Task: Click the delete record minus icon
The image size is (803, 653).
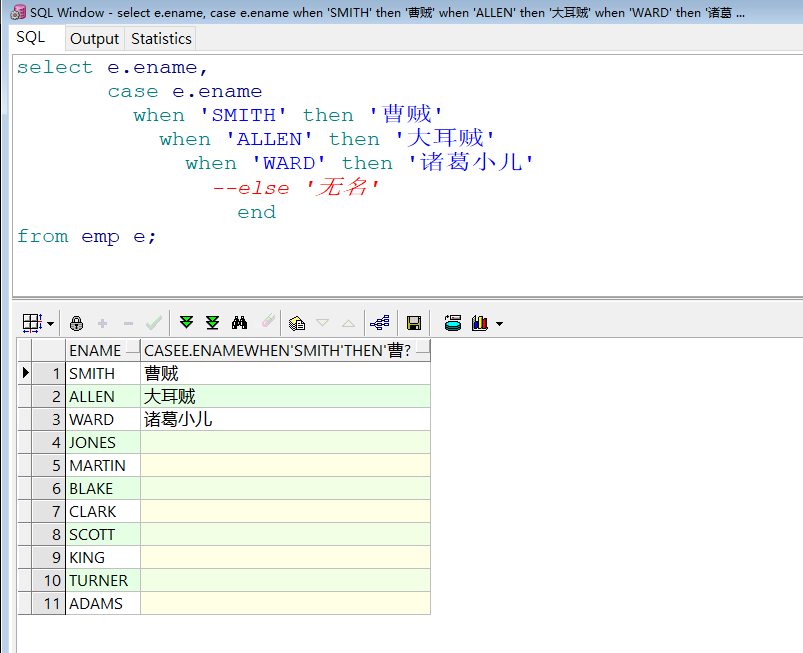Action: [129, 324]
